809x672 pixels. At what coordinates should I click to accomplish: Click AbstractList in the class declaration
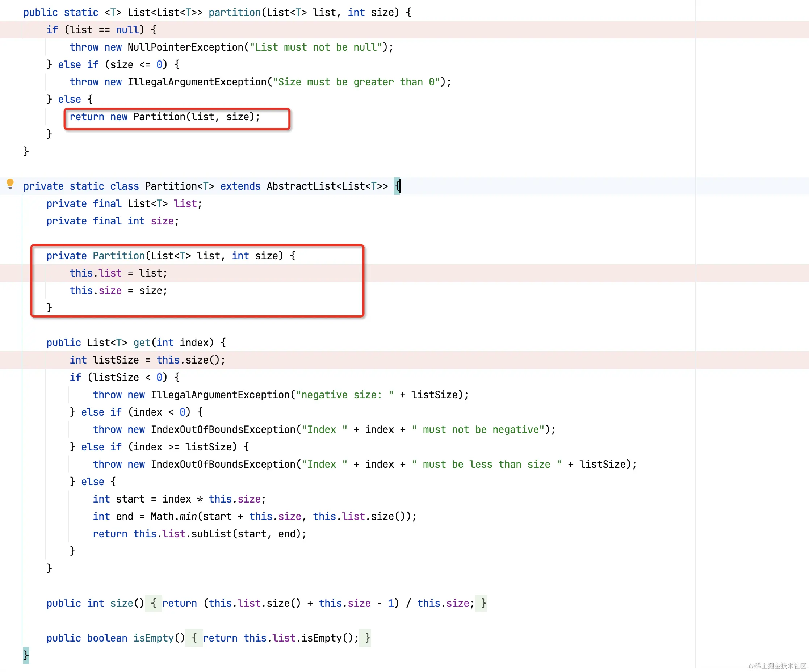pyautogui.click(x=301, y=186)
